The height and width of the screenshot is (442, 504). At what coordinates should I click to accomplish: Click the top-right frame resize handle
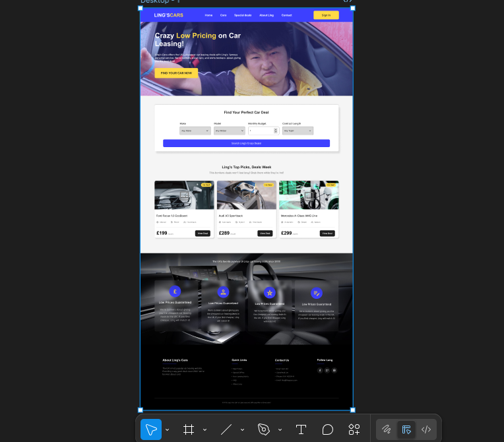pyautogui.click(x=353, y=8)
